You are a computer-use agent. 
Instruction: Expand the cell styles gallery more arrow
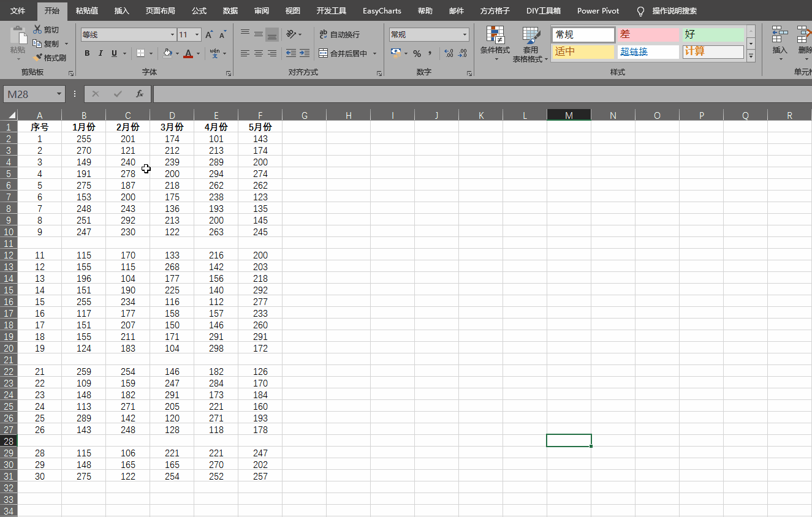click(x=751, y=56)
